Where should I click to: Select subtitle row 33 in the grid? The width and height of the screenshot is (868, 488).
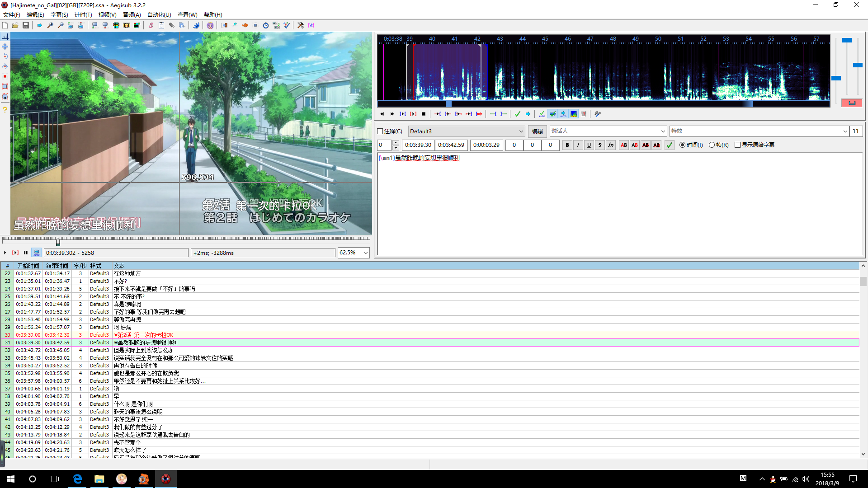[x=429, y=358]
